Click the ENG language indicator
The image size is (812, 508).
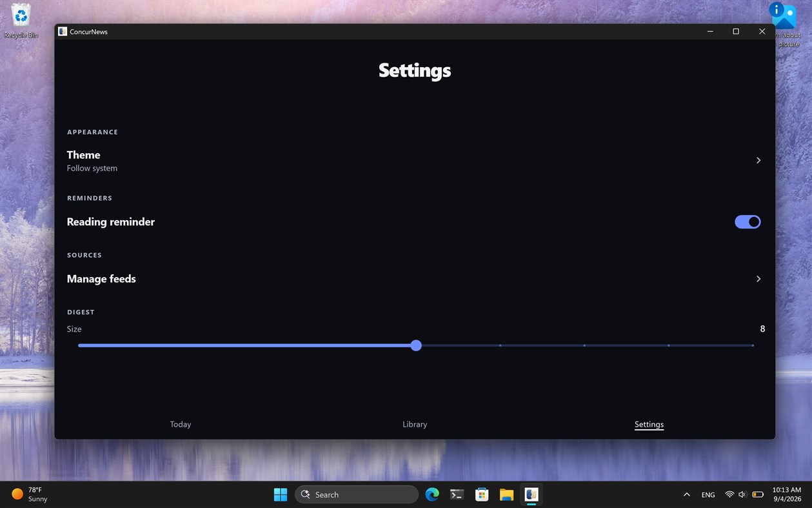(708, 494)
